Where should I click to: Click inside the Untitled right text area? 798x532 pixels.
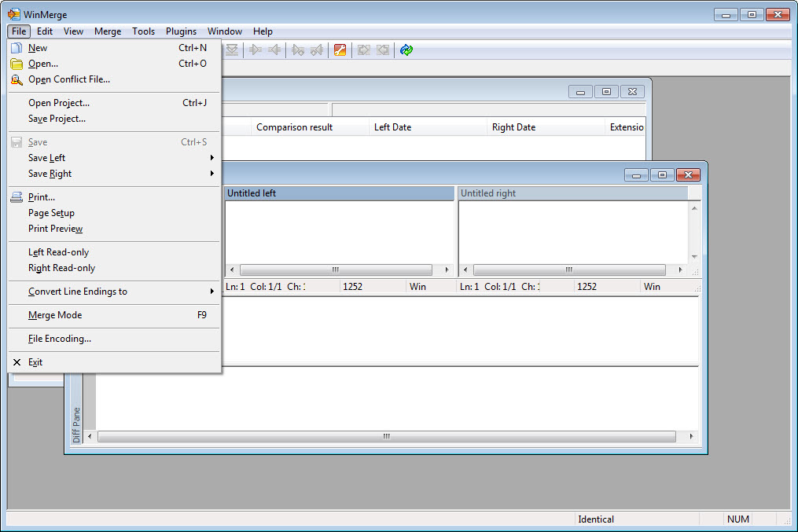tap(574, 233)
